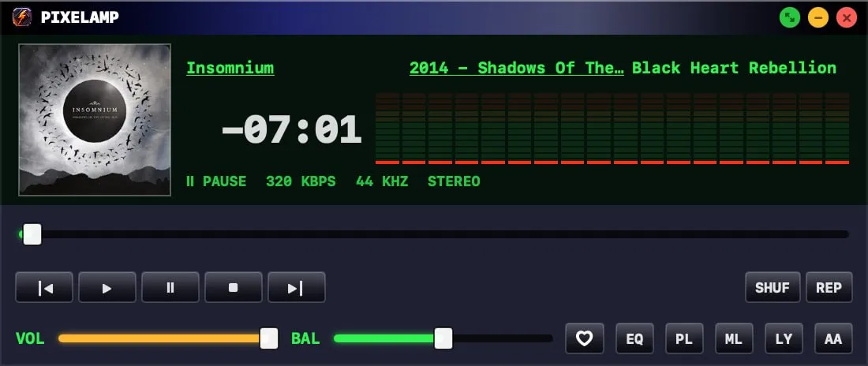This screenshot has width=868, height=366.
Task: Show lyrics with LY button
Action: pos(784,338)
